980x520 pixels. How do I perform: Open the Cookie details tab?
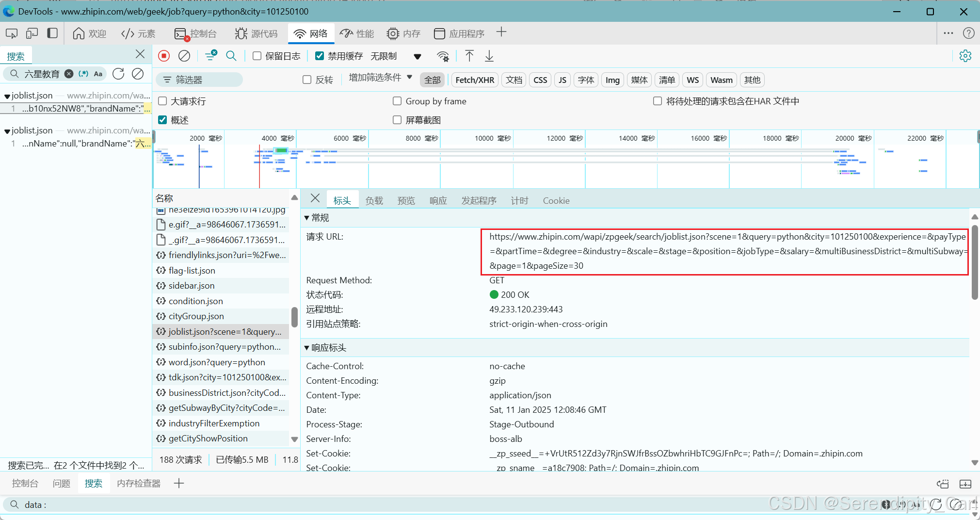[x=556, y=200]
